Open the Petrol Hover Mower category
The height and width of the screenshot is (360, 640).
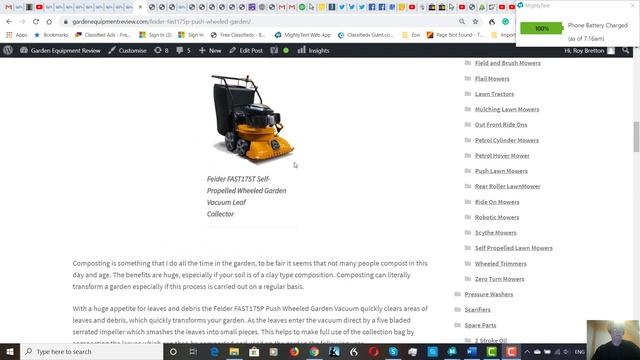pos(502,156)
